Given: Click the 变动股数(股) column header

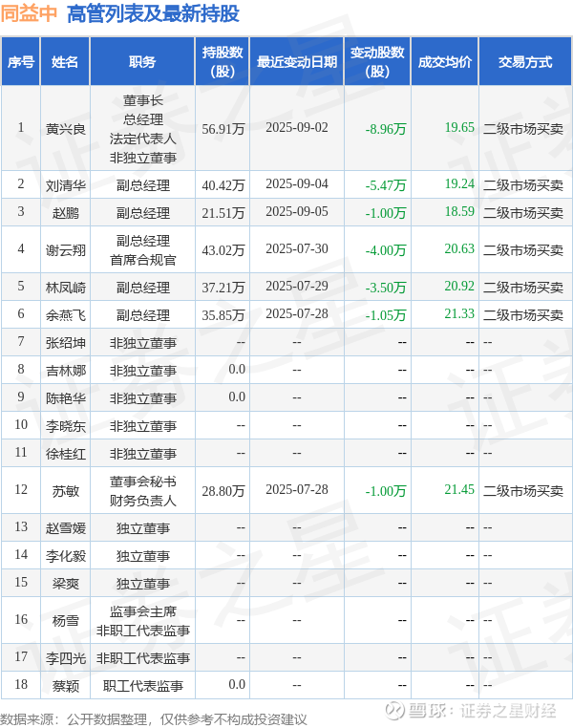Looking at the screenshot, I should click(377, 62).
